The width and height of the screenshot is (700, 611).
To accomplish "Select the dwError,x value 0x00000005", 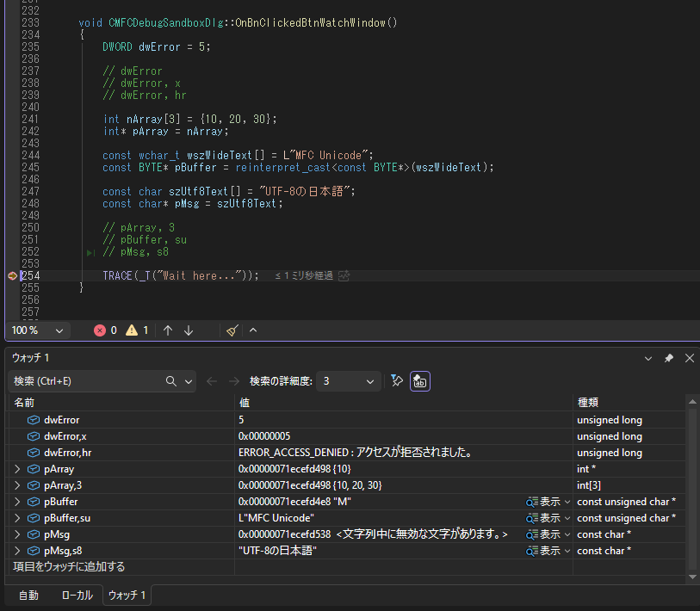I will click(264, 436).
